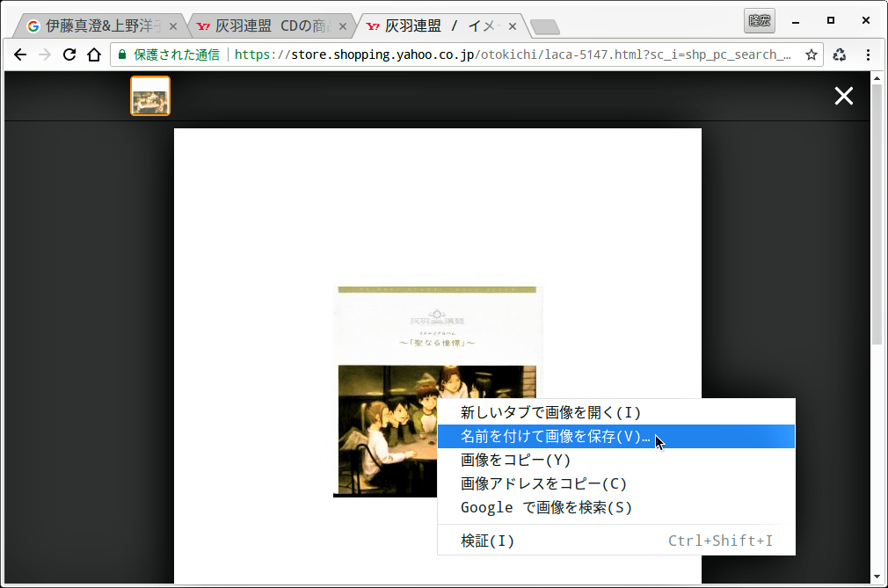Close the 伊藤真澄&上野洋子 Google tab
The height and width of the screenshot is (588, 888).
pyautogui.click(x=172, y=26)
